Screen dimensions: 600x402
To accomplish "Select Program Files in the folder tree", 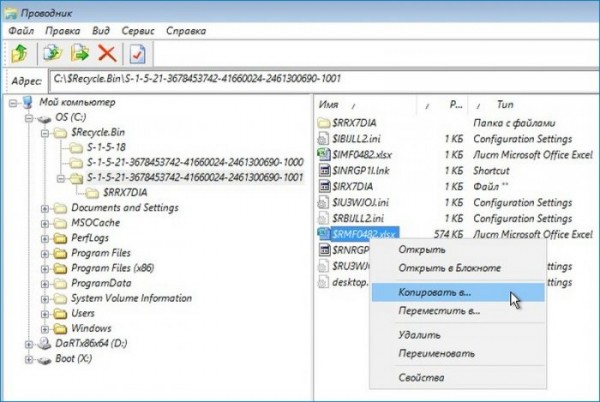I will pyautogui.click(x=101, y=253).
